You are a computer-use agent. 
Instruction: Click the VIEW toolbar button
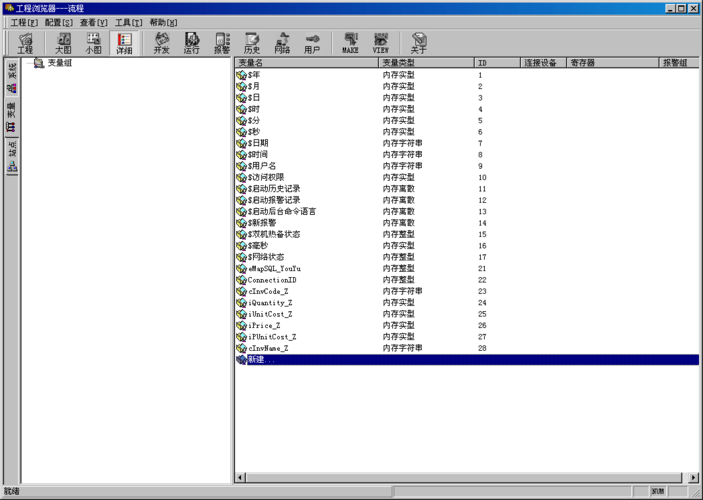pos(381,42)
